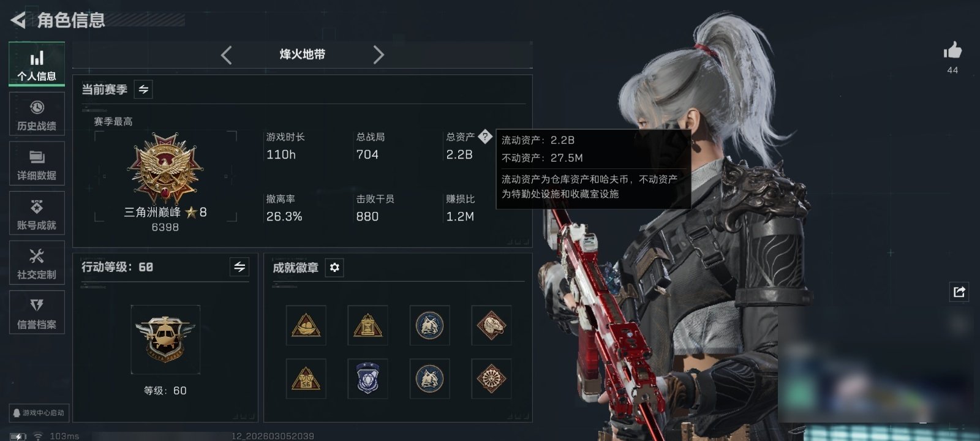Select the blue police shield badge
This screenshot has width=980, height=441.
point(367,379)
